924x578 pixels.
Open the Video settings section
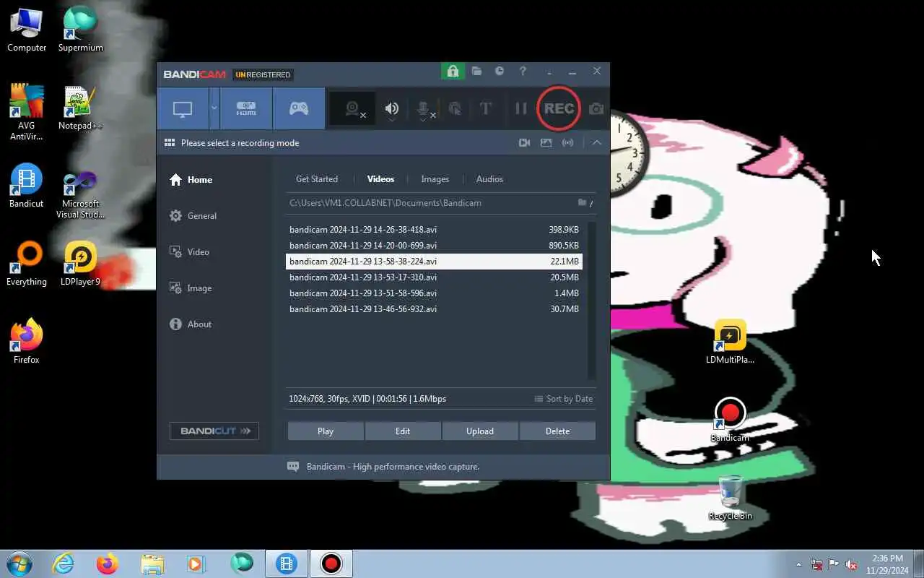coord(189,252)
